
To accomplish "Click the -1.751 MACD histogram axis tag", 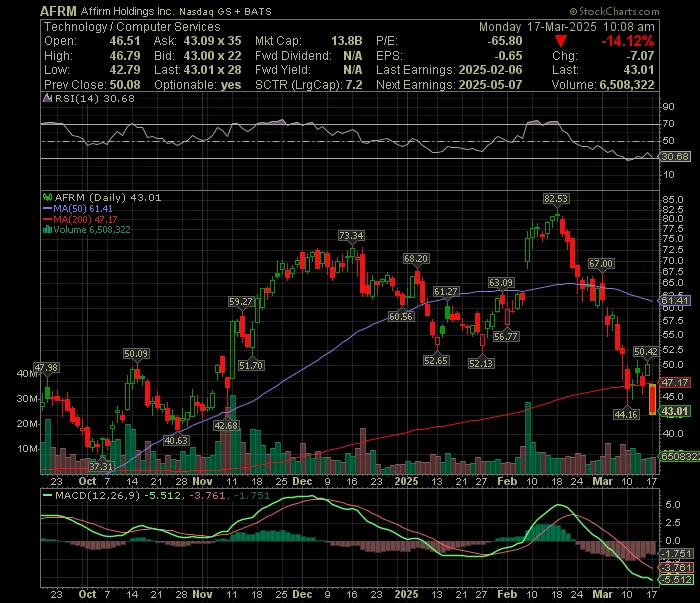I will [x=676, y=553].
